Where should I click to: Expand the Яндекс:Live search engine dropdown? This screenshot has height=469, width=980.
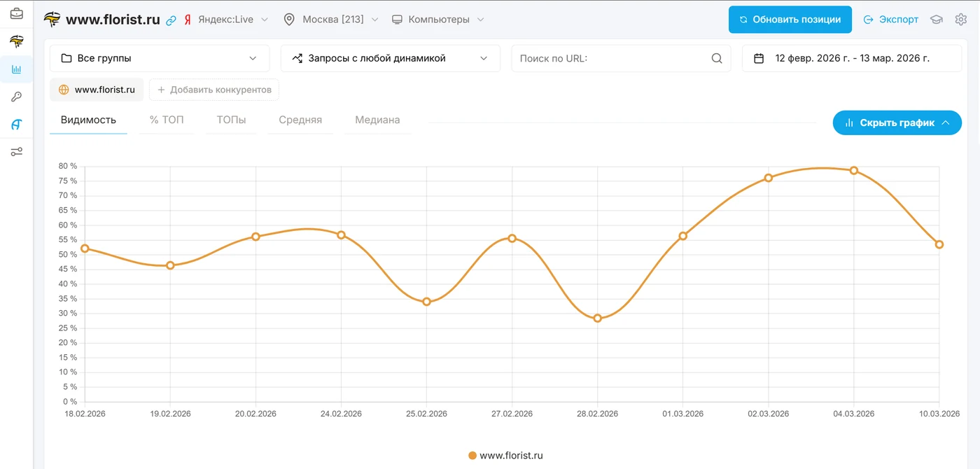click(233, 20)
